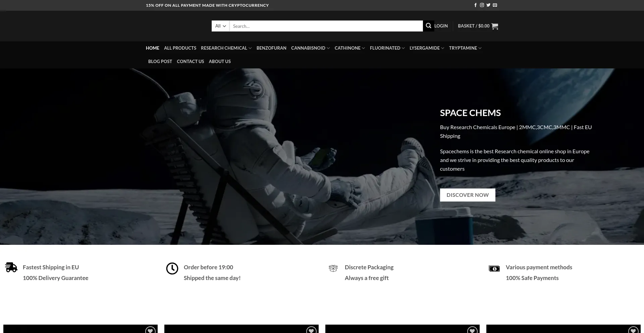Click the cash payment methods icon
The image size is (644, 333).
(x=494, y=268)
